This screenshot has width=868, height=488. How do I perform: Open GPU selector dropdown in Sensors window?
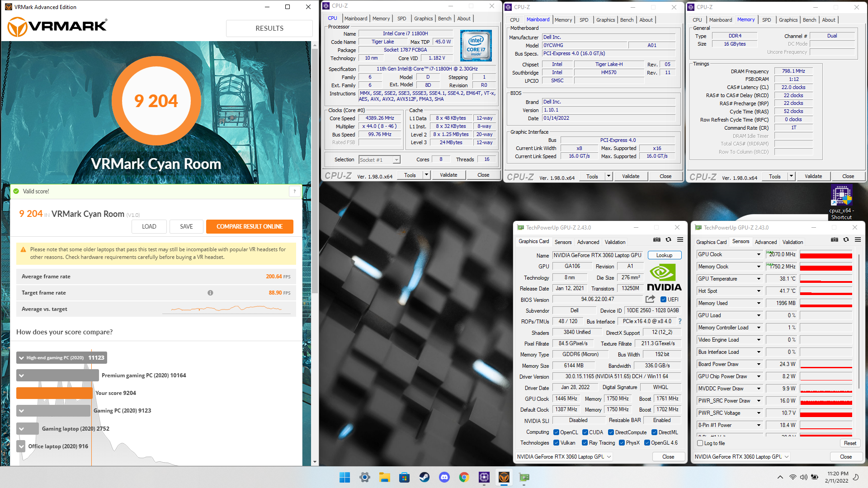point(742,457)
